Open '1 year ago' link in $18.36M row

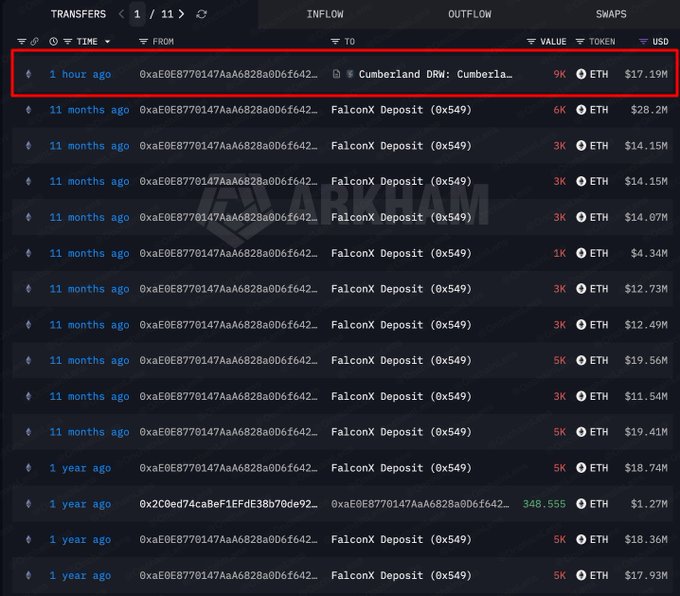[80, 540]
